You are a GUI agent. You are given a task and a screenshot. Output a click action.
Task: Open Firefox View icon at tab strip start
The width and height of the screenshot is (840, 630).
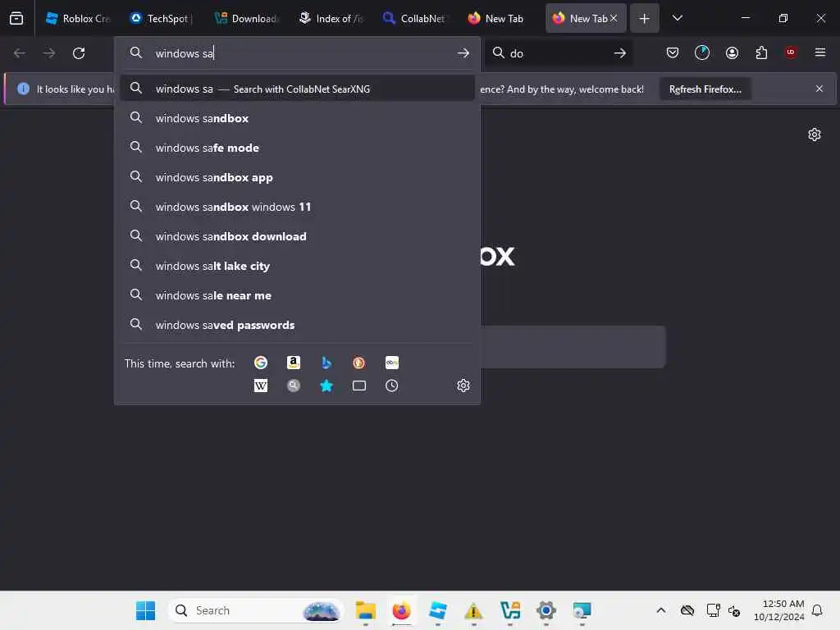[16, 18]
